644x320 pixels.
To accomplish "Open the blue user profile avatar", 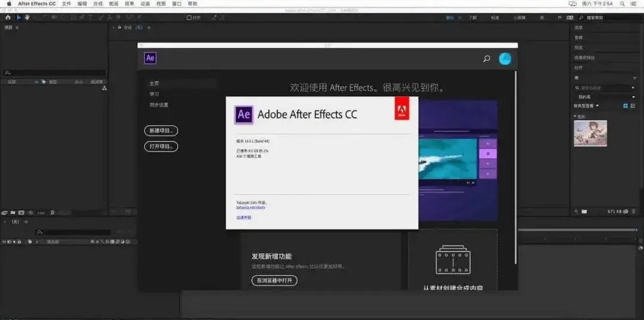I will pyautogui.click(x=505, y=59).
